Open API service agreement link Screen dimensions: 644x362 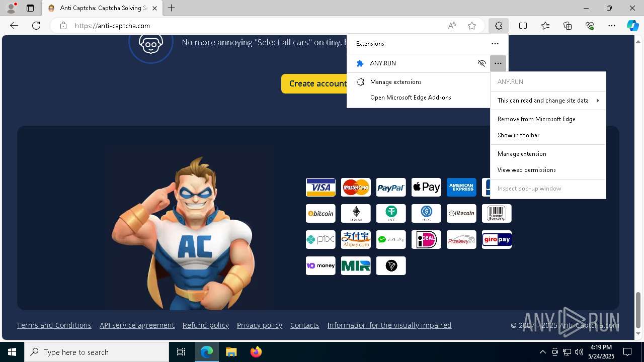coord(137,325)
